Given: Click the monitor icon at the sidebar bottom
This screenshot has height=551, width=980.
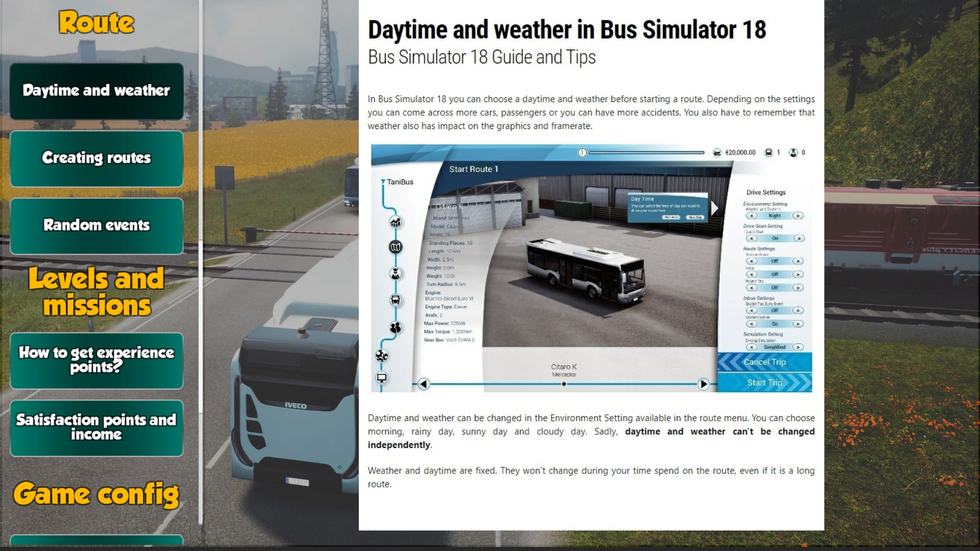Looking at the screenshot, I should pos(382,378).
